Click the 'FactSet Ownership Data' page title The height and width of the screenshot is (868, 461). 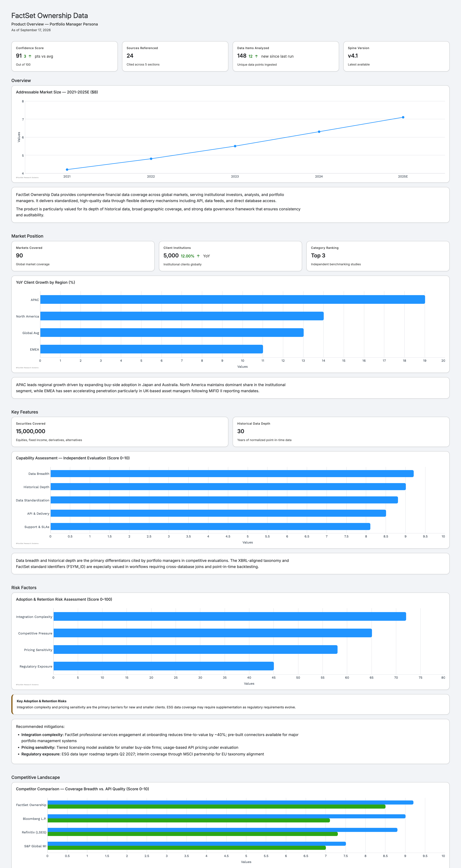tap(49, 15)
